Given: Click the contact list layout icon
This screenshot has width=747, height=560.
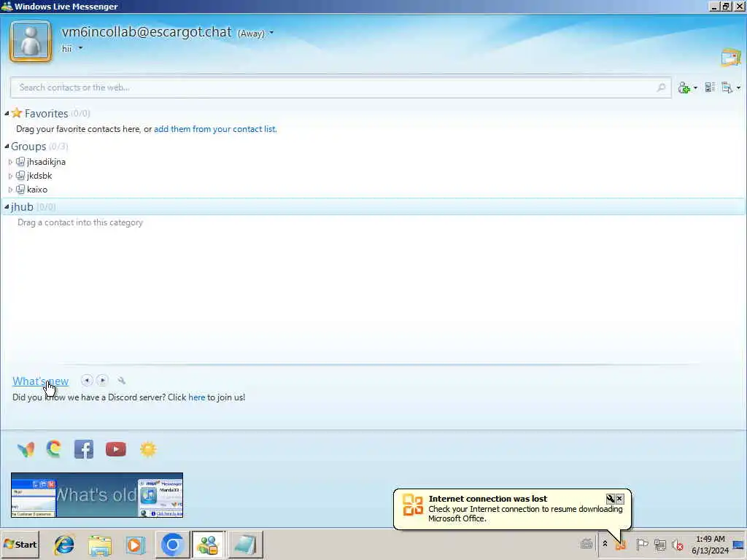Looking at the screenshot, I should click(710, 87).
